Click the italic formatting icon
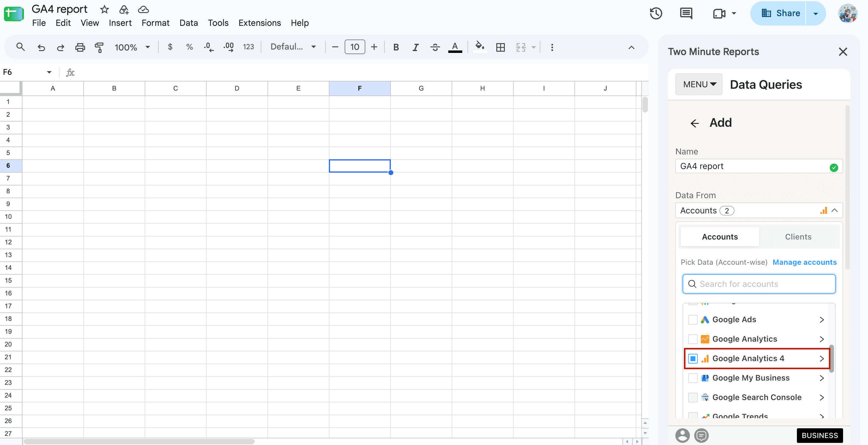The height and width of the screenshot is (445, 868). [415, 47]
